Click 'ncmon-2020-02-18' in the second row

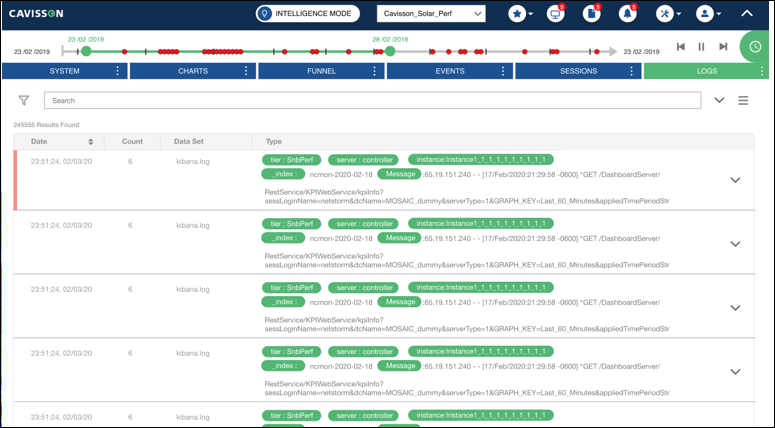pos(341,238)
